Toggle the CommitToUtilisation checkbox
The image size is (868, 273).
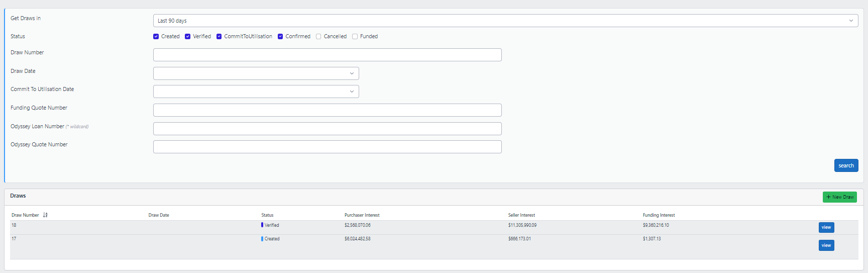tap(219, 37)
